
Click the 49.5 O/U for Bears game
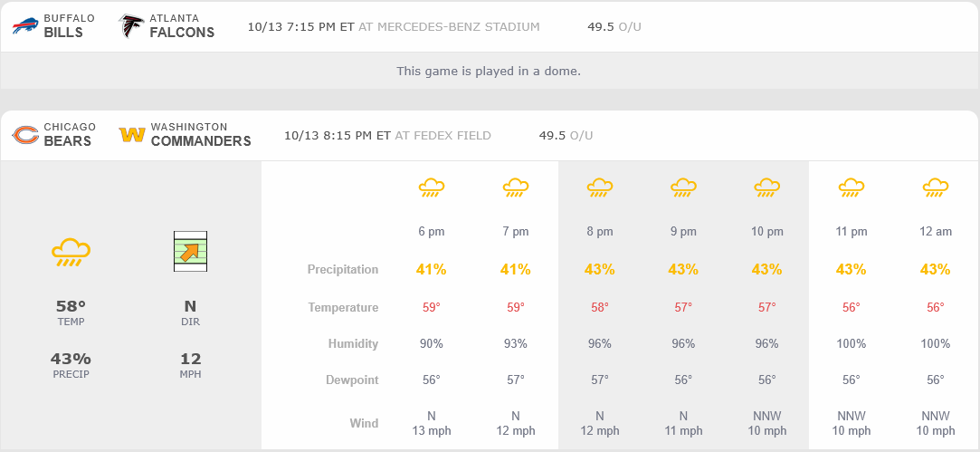pos(566,136)
